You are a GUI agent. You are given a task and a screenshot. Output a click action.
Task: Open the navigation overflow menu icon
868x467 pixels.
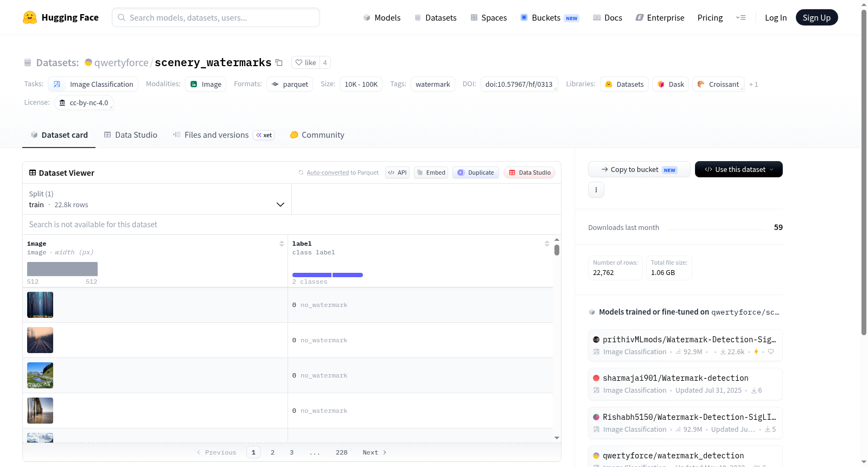(741, 17)
